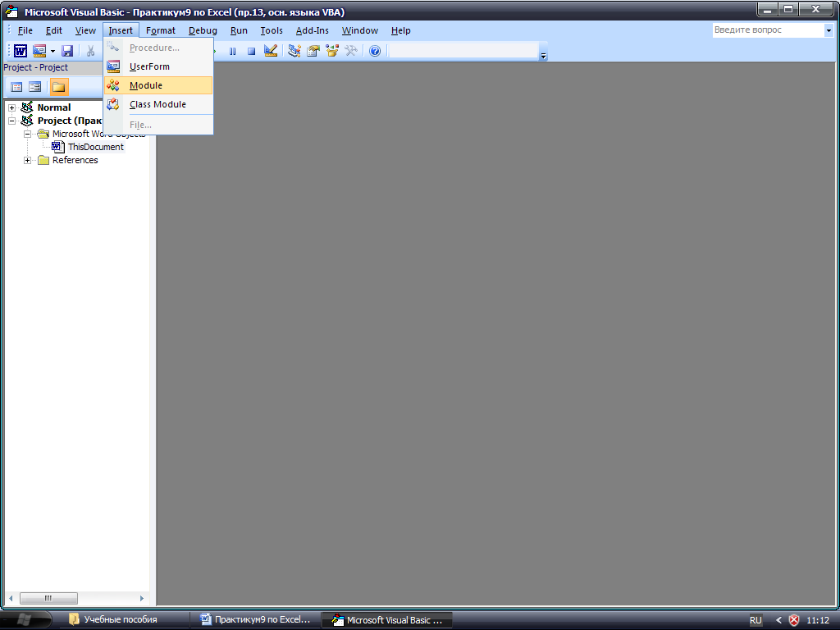Collapse the Microsoft Word Objects folder
Screen dimensions: 840x630
pyautogui.click(x=27, y=134)
